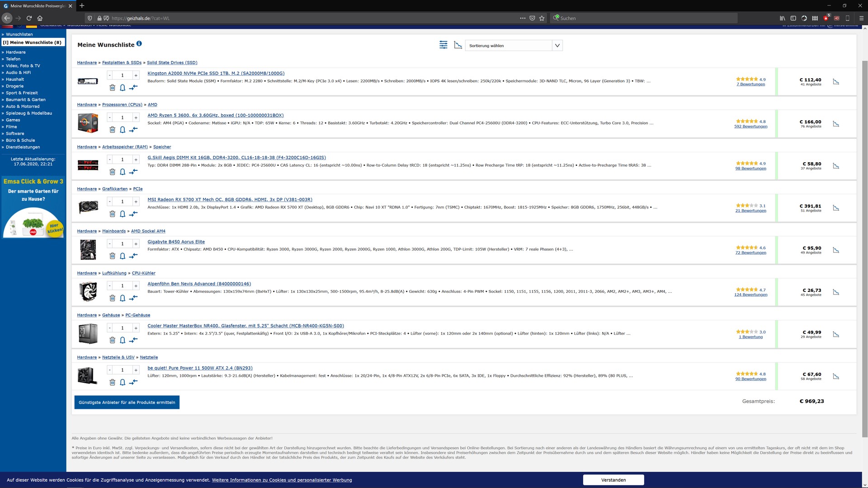This screenshot has height=488, width=868.
Task: Increase quantity of Alpenföhn Ben Nevis Advanced
Action: 136,286
